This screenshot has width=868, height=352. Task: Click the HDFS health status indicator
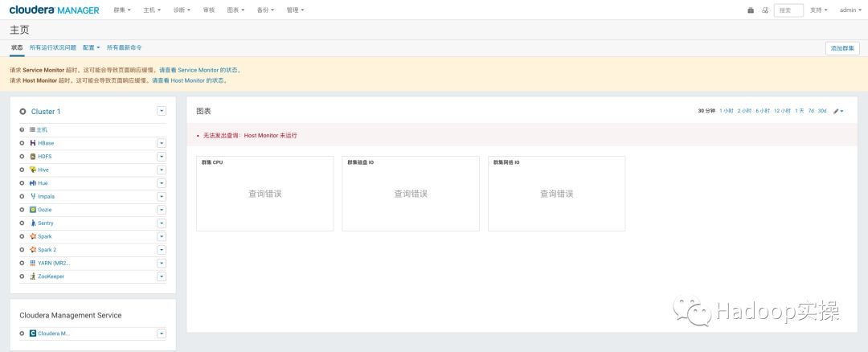(x=22, y=156)
